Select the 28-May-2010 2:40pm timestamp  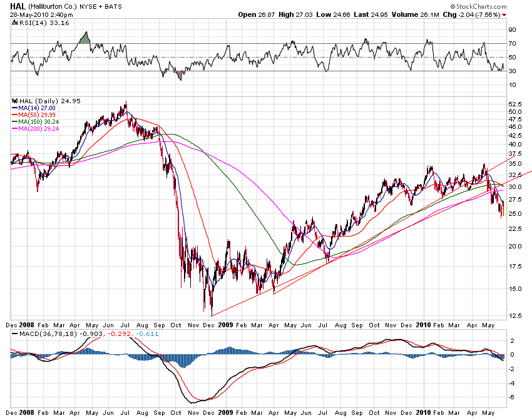pos(41,14)
